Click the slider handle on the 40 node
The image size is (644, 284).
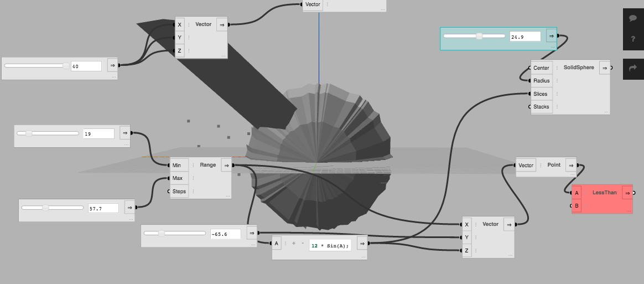tap(66, 65)
